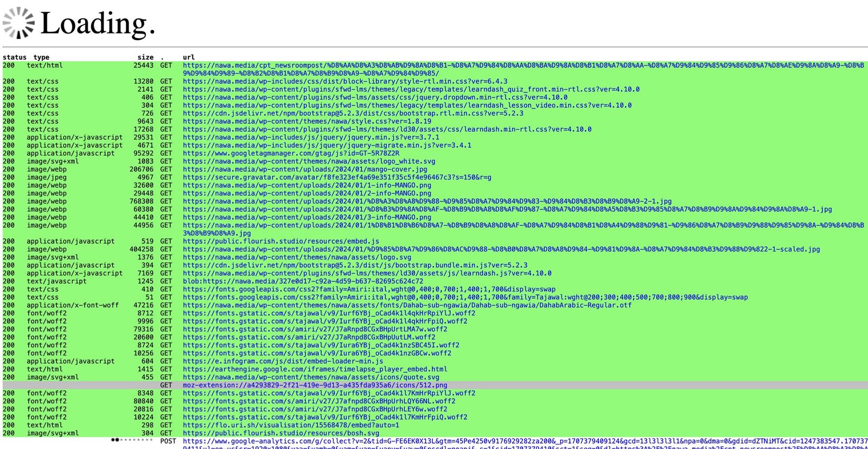868x449 pixels.
Task: Click the 'size' column header
Action: click(145, 57)
